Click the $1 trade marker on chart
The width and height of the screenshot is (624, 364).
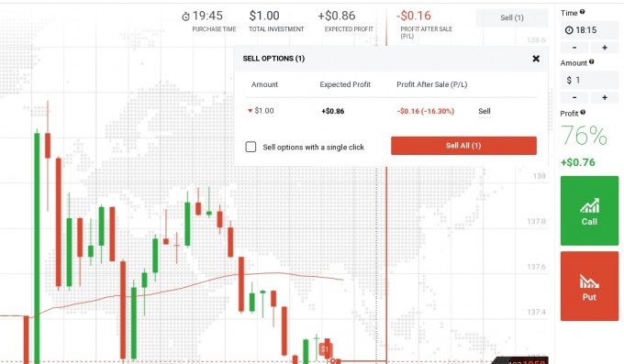325,349
